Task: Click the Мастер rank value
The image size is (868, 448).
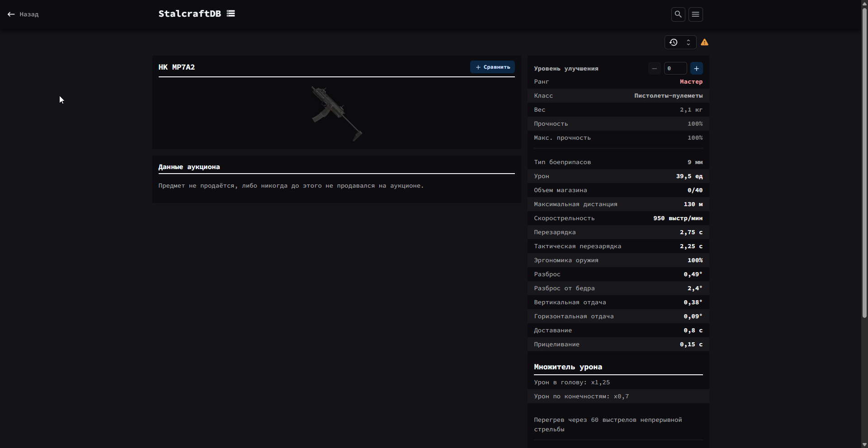Action: (691, 82)
